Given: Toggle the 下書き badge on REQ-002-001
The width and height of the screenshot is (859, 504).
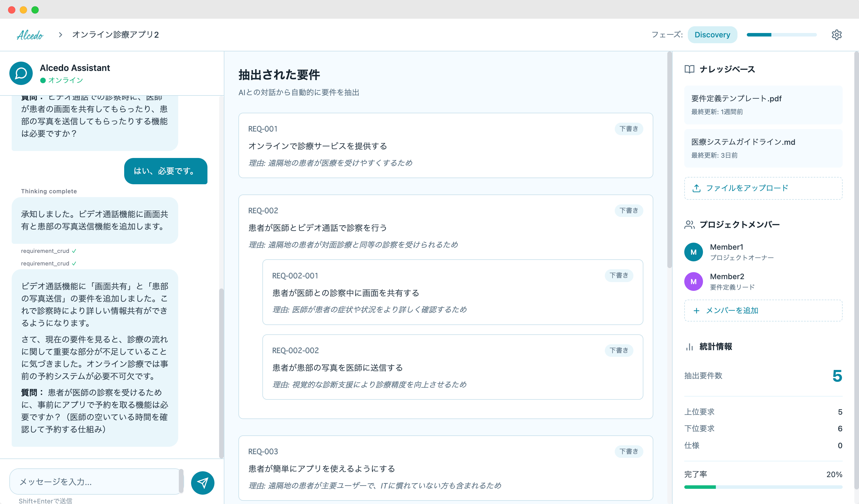Looking at the screenshot, I should 619,275.
